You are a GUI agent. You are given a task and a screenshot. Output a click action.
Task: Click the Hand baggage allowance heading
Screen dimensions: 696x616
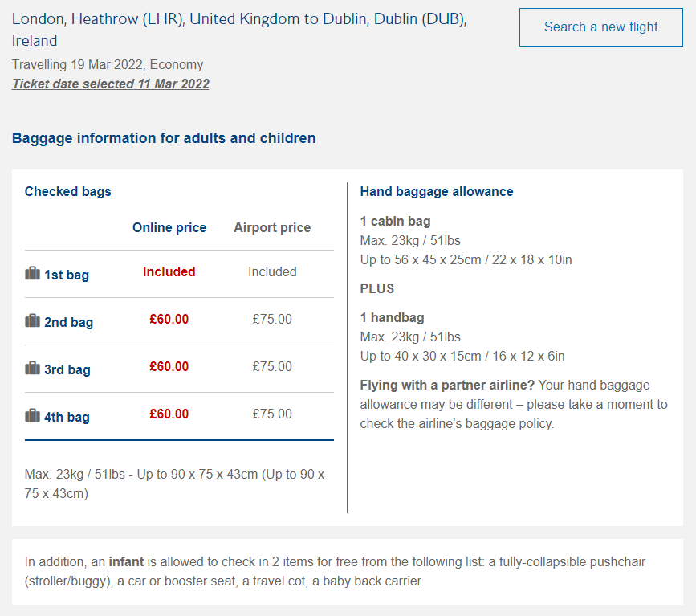(437, 191)
